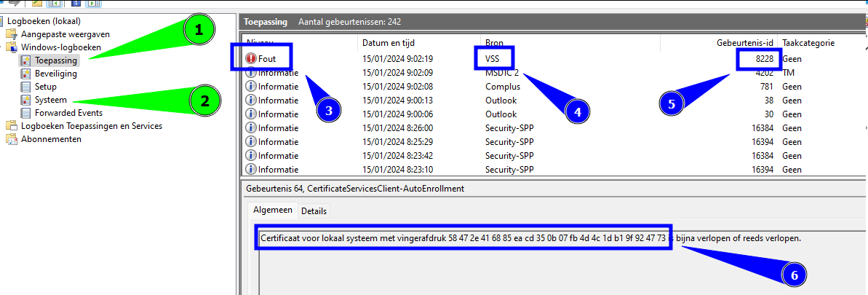This screenshot has width=868, height=295.
Task: Select Logboeken Toepassingen en Services
Action: click(92, 126)
